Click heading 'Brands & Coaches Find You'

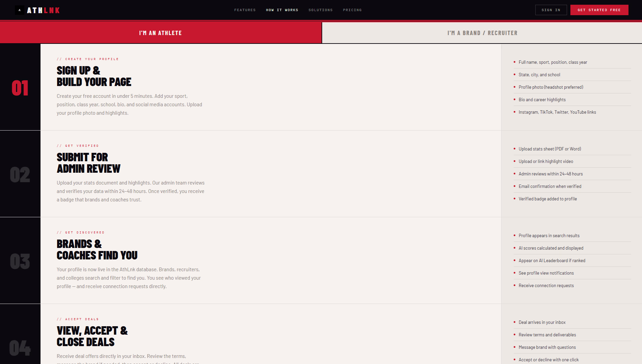(97, 250)
